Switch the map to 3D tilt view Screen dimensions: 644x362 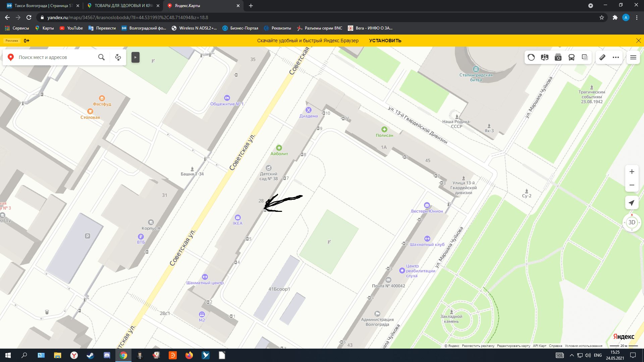pyautogui.click(x=632, y=222)
